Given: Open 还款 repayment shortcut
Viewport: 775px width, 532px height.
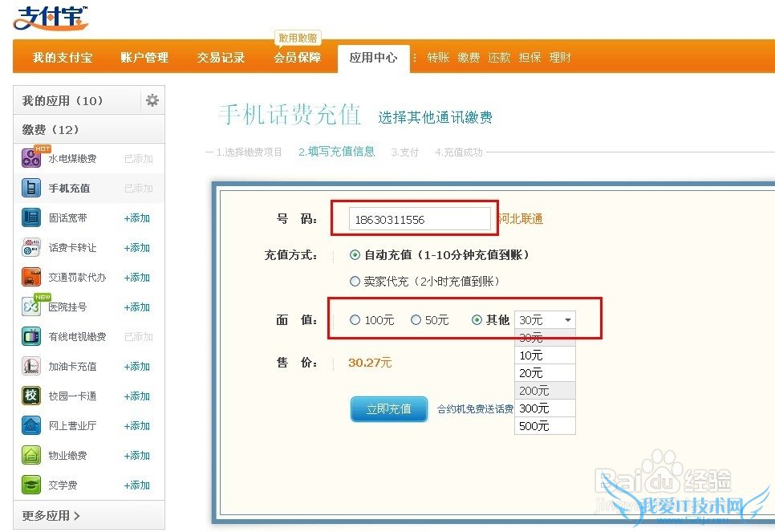Looking at the screenshot, I should click(499, 57).
